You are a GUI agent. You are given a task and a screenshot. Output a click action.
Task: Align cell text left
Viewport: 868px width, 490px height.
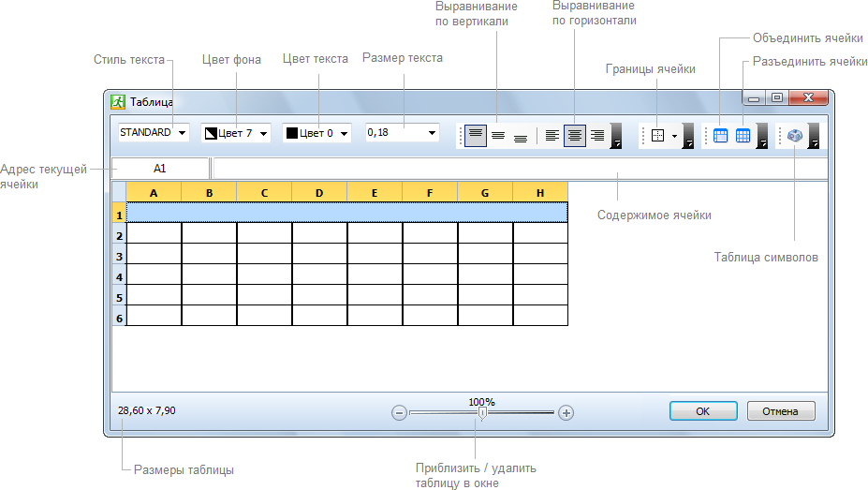(x=552, y=135)
